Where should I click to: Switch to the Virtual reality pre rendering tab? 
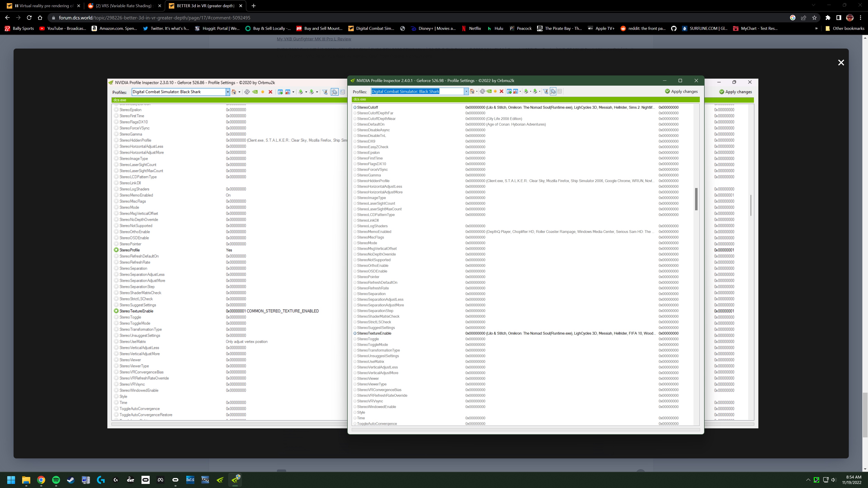pos(43,6)
